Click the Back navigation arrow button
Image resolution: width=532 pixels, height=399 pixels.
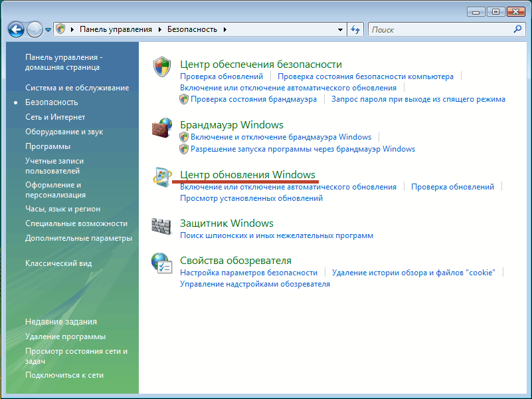pos(16,30)
